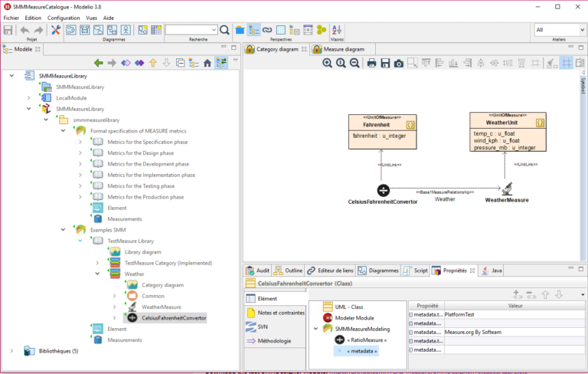The image size is (588, 374).
Task: Click collapse all icon in Modèle toolbar
Action: (x=181, y=63)
